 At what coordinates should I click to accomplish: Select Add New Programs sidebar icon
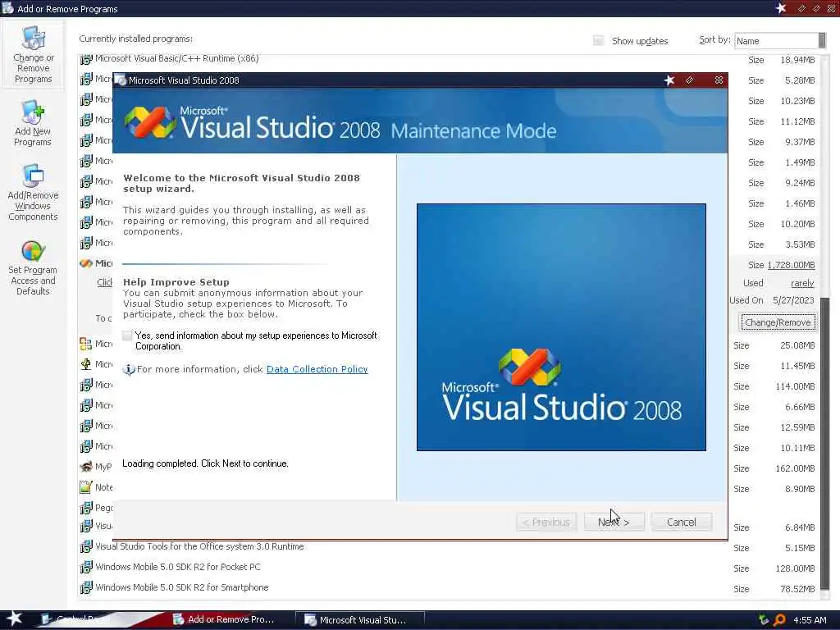33,123
